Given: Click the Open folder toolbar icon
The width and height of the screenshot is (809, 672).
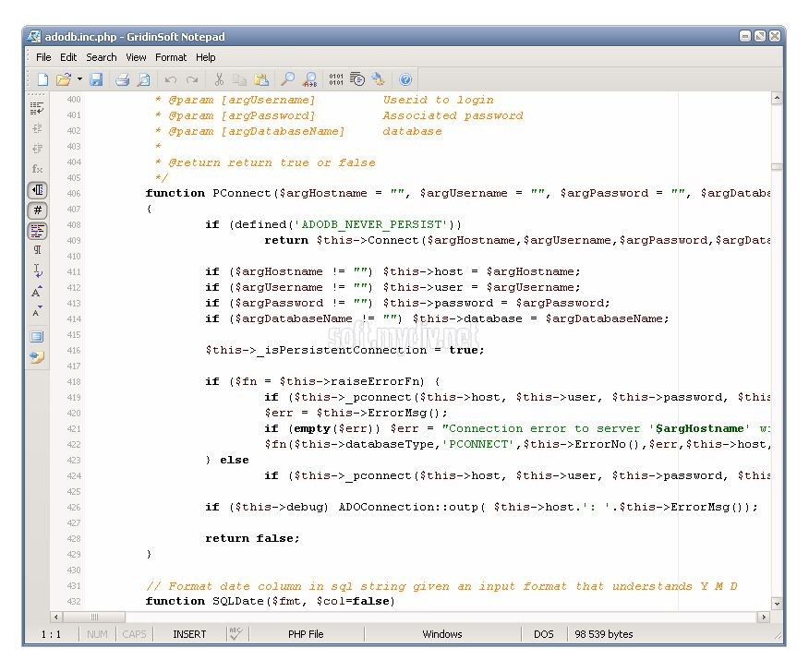Looking at the screenshot, I should point(64,79).
